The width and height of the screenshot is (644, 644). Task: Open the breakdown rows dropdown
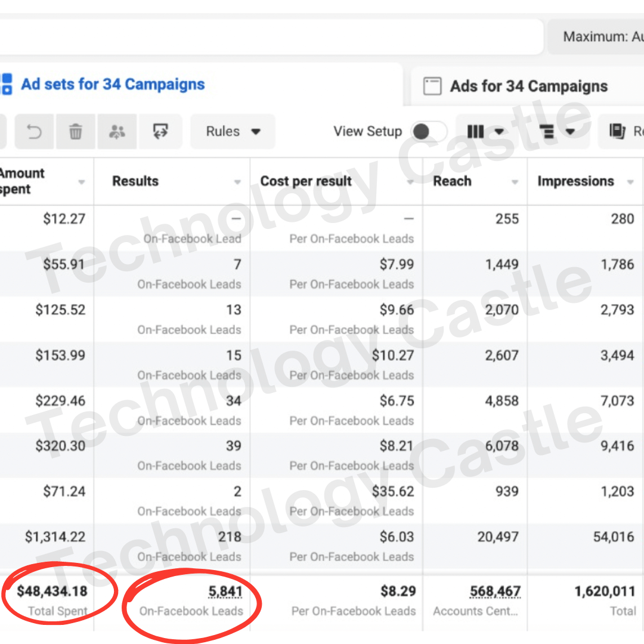557,132
